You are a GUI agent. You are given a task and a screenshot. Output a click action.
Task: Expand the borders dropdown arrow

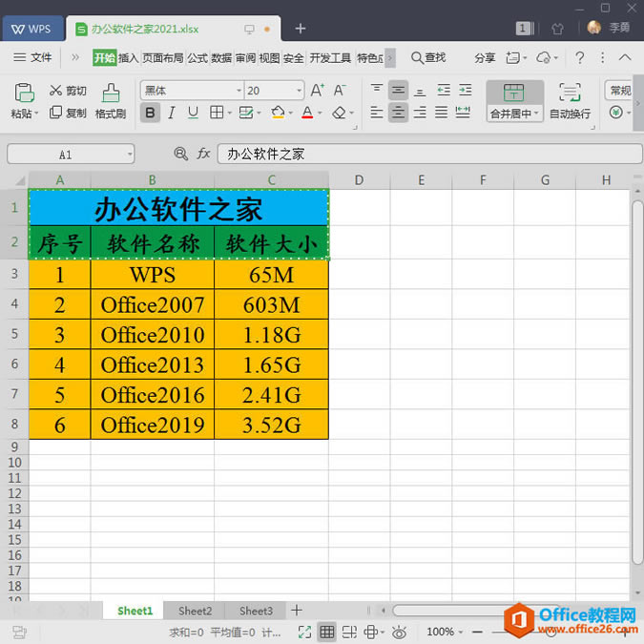point(229,113)
